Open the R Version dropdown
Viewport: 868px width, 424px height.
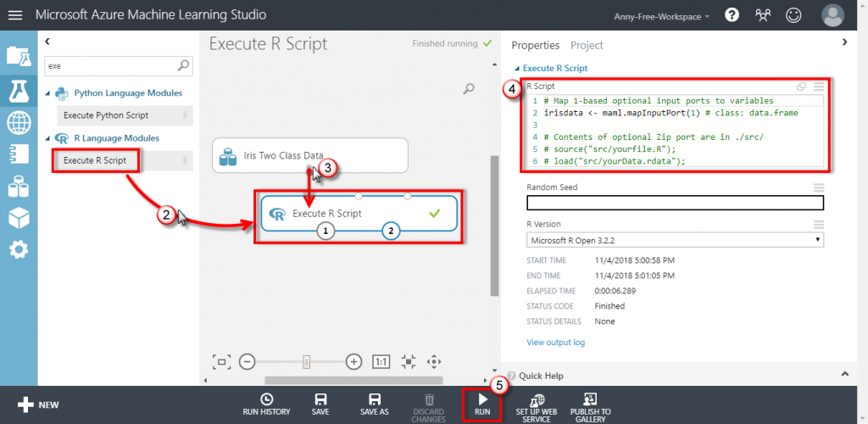point(675,240)
